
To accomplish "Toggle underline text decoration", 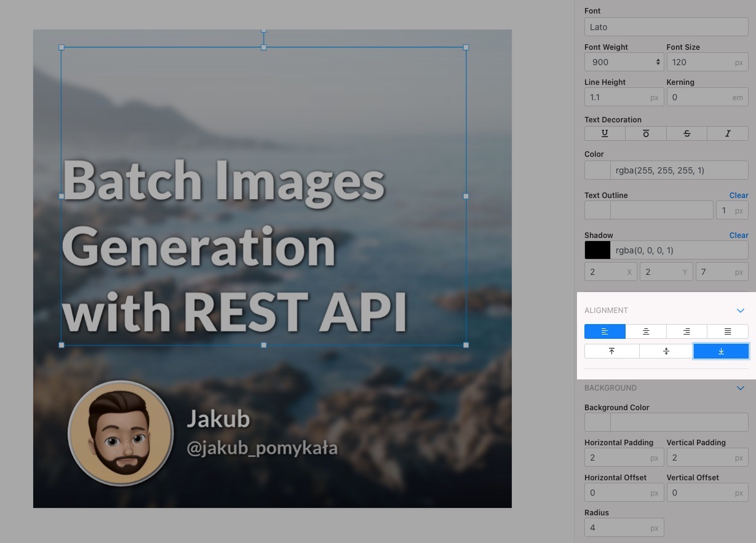I will click(x=605, y=133).
